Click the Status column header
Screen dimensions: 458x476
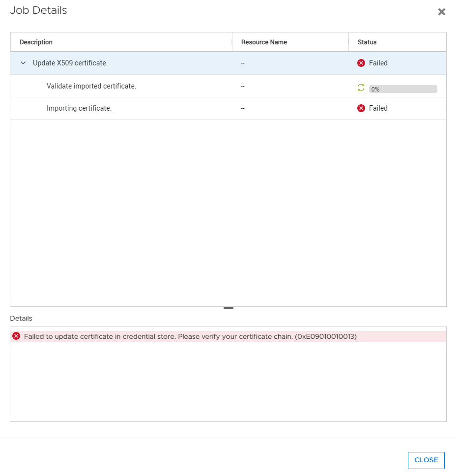point(367,42)
